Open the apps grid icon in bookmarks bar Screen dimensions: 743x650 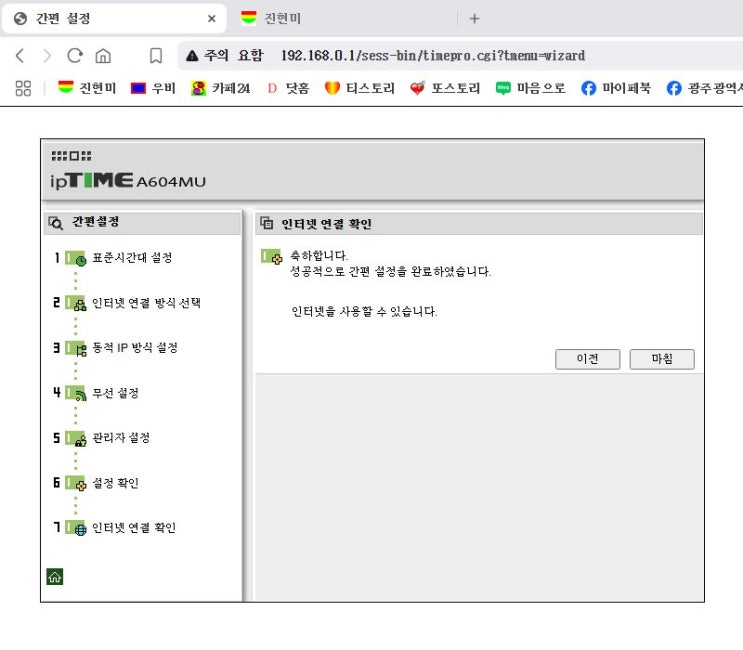[23, 88]
